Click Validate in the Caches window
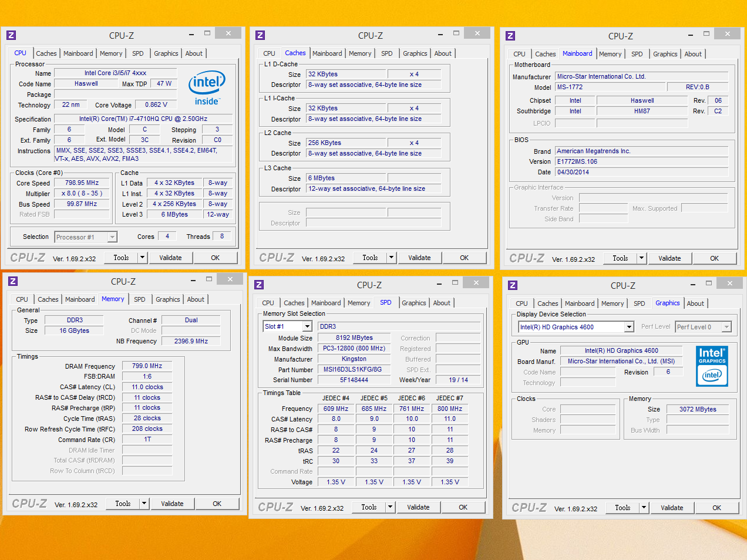The width and height of the screenshot is (747, 560). (x=419, y=258)
